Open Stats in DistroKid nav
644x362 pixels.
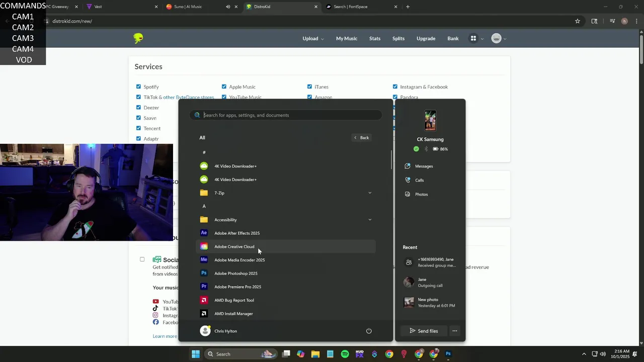point(375,38)
